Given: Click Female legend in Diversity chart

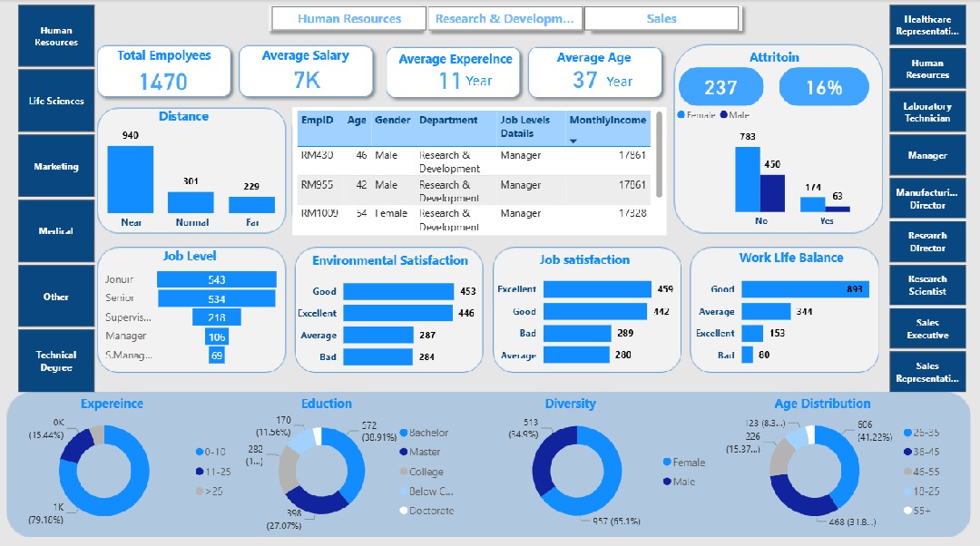Looking at the screenshot, I should (684, 463).
